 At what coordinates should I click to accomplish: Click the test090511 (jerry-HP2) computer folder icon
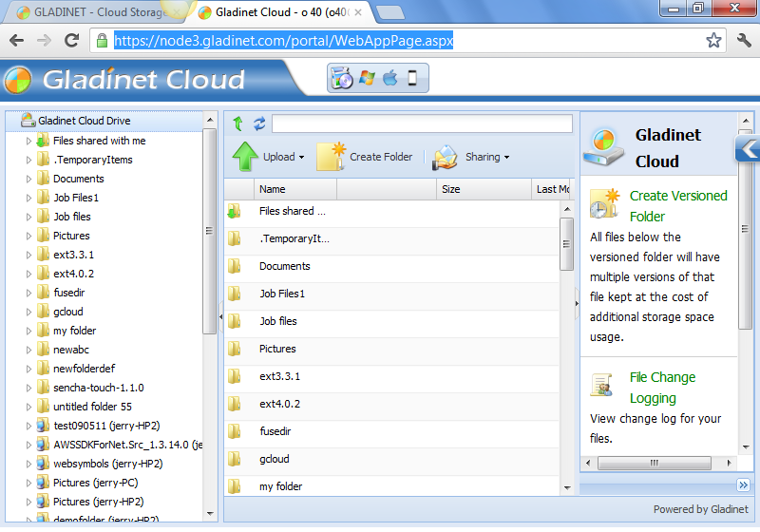click(43, 426)
